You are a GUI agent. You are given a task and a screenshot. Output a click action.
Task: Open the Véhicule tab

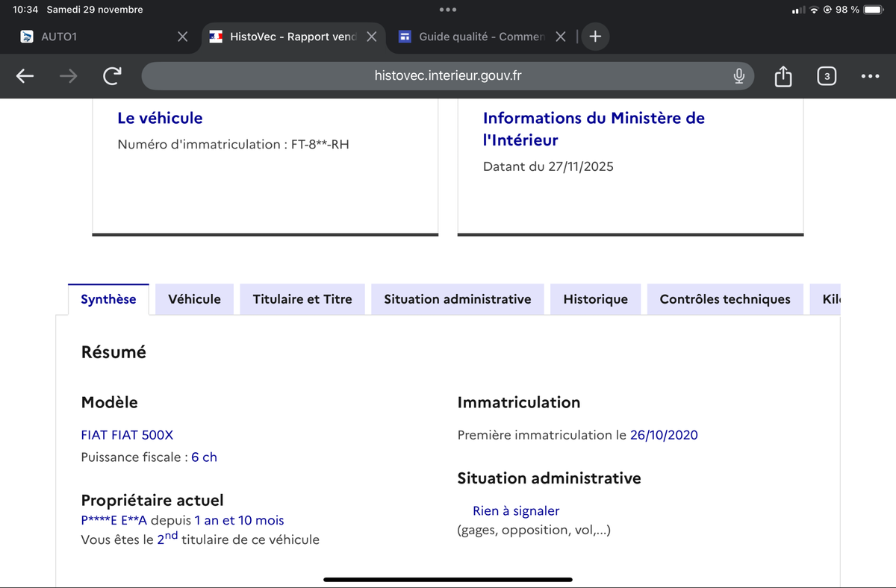[194, 299]
